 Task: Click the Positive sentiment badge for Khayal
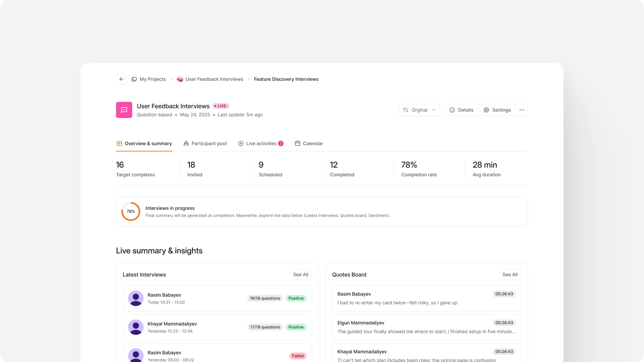(296, 327)
